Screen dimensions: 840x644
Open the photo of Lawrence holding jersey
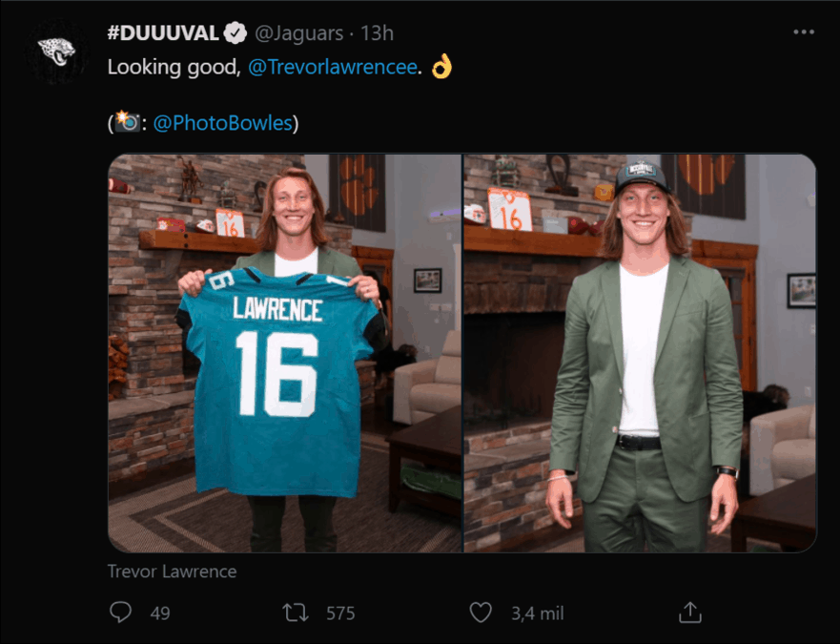pos(284,353)
